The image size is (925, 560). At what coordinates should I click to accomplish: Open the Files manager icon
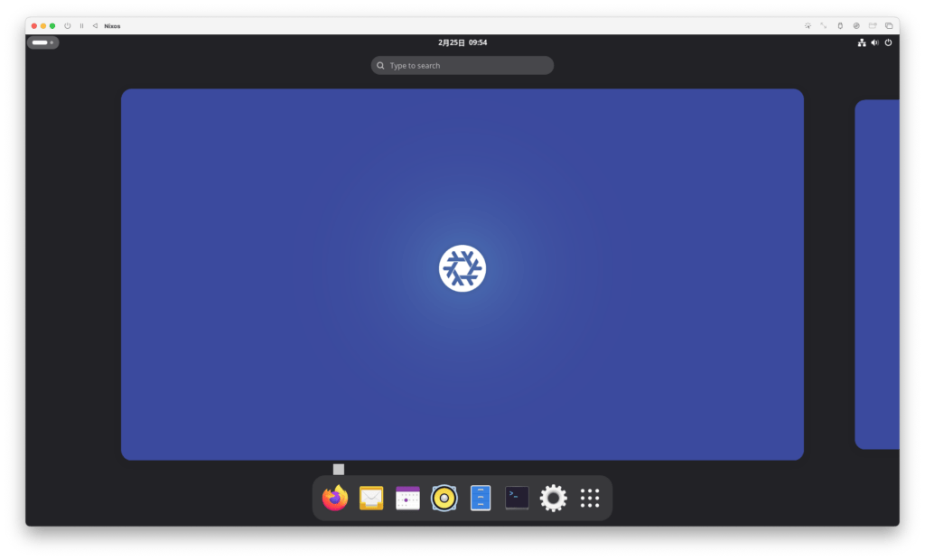click(x=481, y=498)
